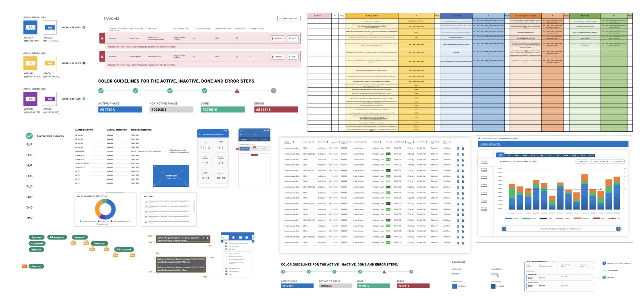Image resolution: width=644 pixels, height=298 pixels.
Task: Click the blue Screen Size 1920x1080 placeholder
Action: (x=171, y=177)
